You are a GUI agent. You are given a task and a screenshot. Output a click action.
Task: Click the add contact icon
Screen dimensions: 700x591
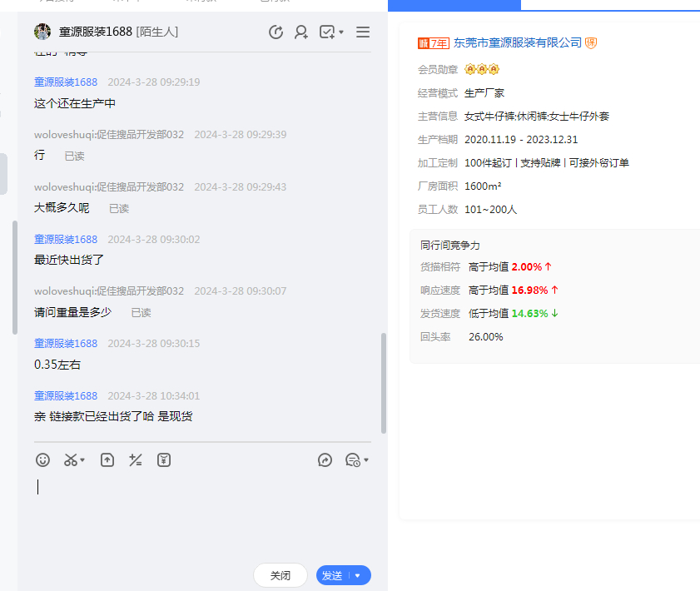(301, 32)
